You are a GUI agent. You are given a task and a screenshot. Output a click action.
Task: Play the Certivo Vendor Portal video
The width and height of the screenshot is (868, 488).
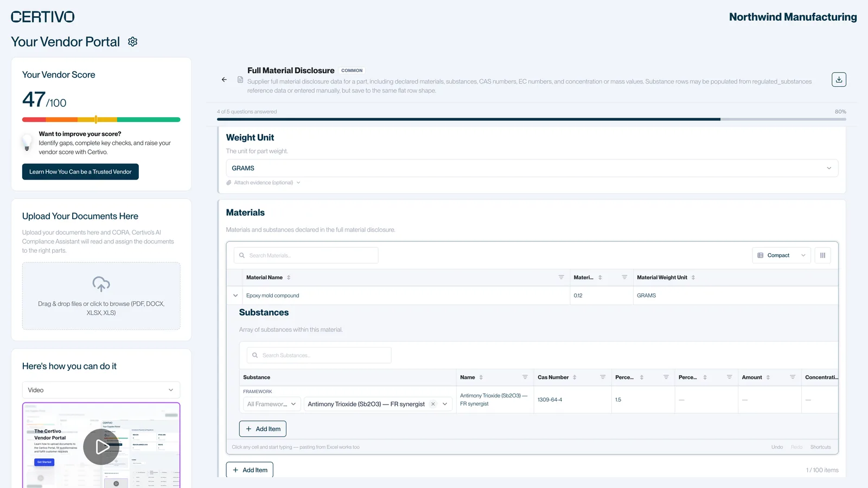pos(101,447)
